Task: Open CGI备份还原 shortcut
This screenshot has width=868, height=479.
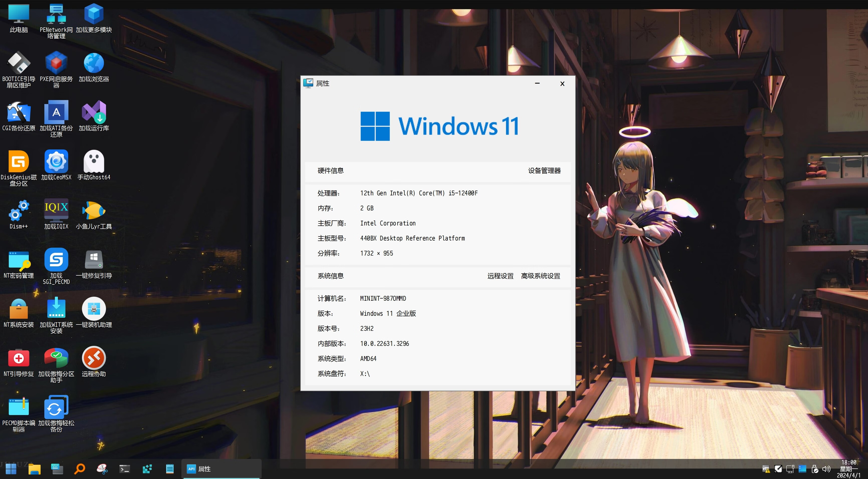Action: 19,116
